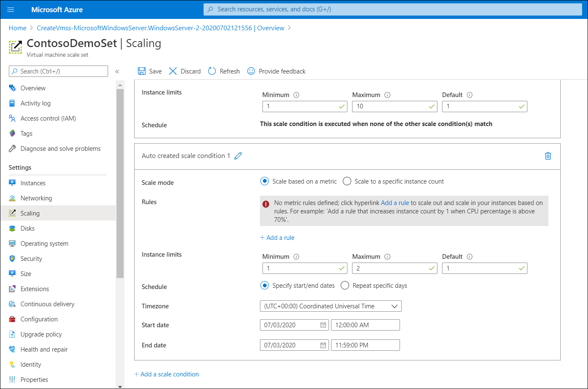This screenshot has height=389, width=588.
Task: Click the sidebar Search (Ctrl+/) field
Action: click(58, 71)
